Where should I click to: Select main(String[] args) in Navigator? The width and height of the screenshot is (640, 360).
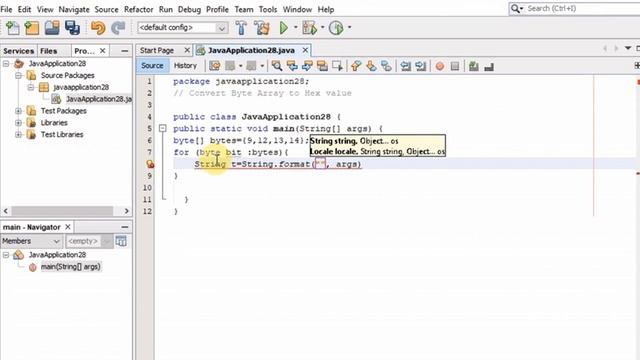[x=71, y=267]
